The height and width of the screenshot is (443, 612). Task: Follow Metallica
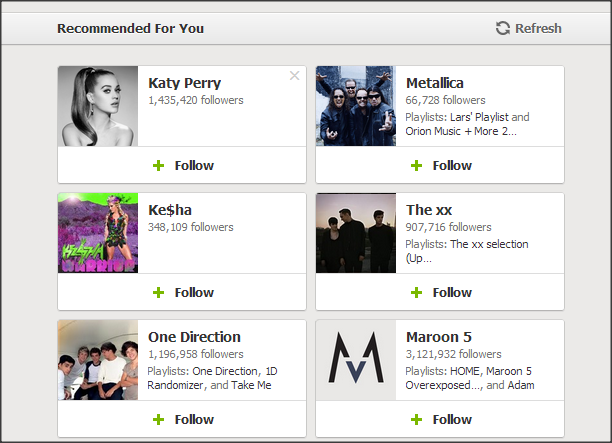(441, 165)
